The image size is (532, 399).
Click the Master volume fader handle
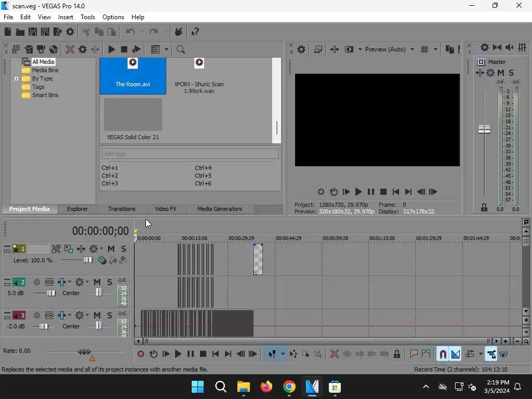point(484,129)
